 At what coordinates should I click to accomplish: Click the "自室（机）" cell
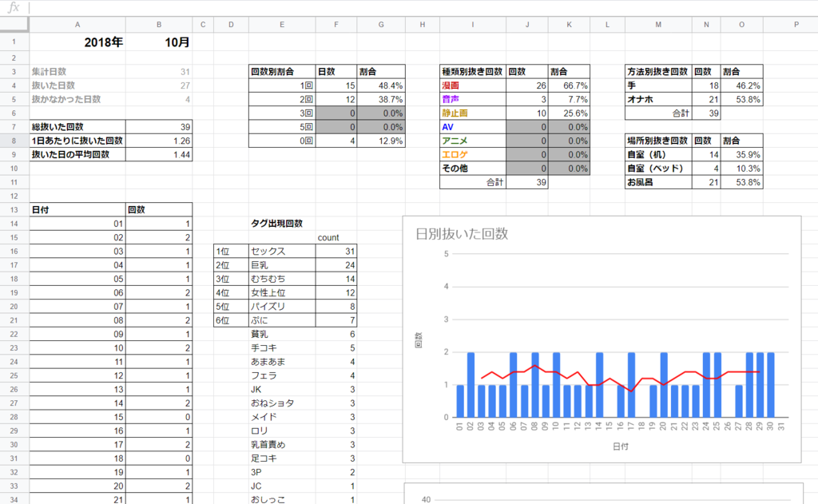(x=658, y=154)
